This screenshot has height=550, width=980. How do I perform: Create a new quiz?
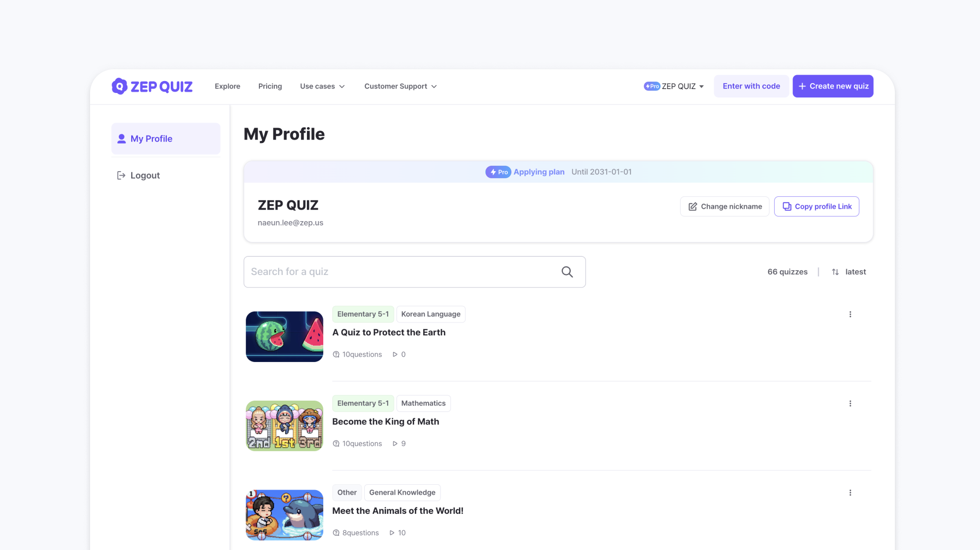coord(833,86)
